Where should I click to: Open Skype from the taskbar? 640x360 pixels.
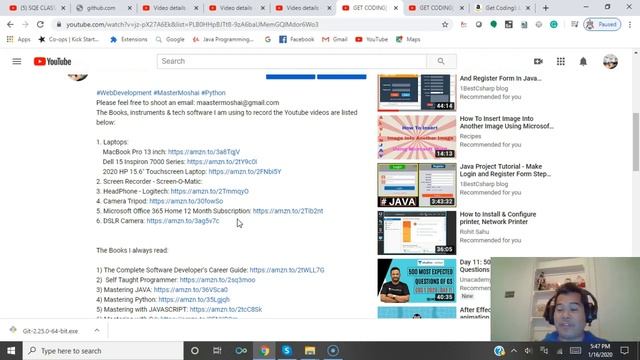[x=287, y=351]
